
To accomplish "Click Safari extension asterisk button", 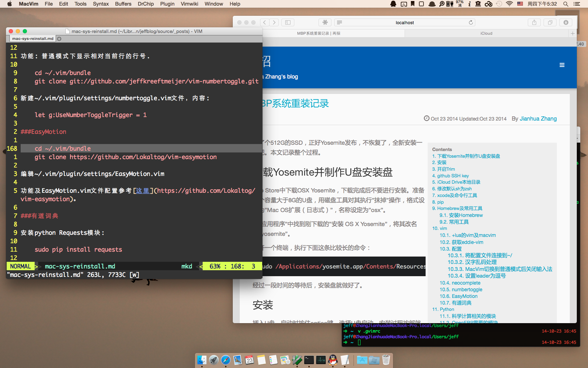I will (x=325, y=22).
